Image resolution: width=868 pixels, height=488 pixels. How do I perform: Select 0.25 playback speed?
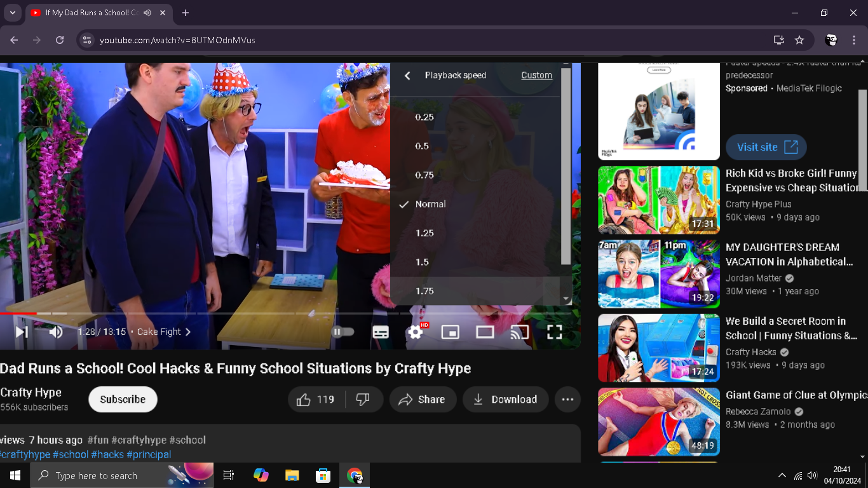(x=476, y=117)
